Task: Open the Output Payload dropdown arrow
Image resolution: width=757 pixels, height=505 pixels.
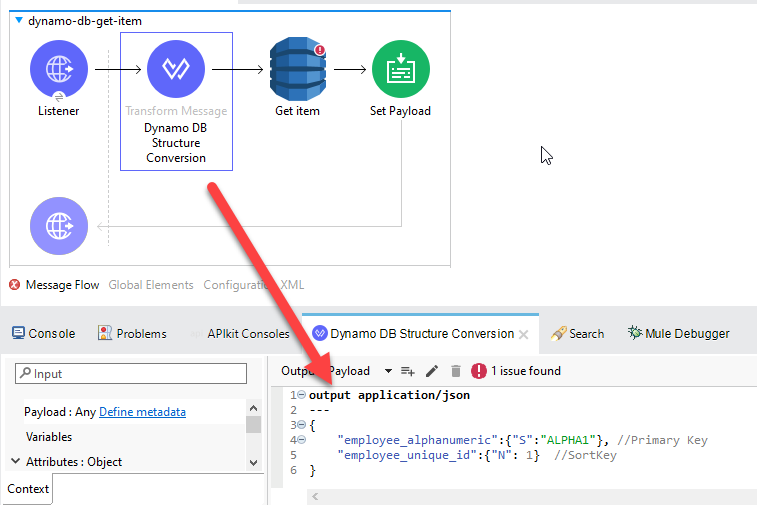Action: [388, 371]
